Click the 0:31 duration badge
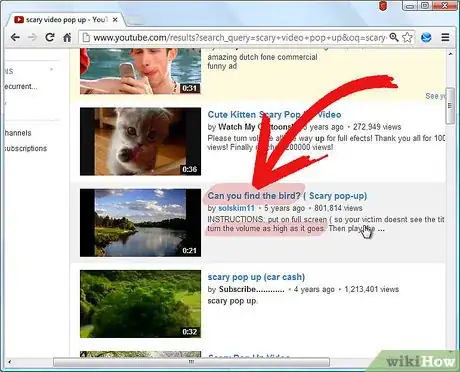The width and height of the screenshot is (460, 372). click(x=189, y=88)
